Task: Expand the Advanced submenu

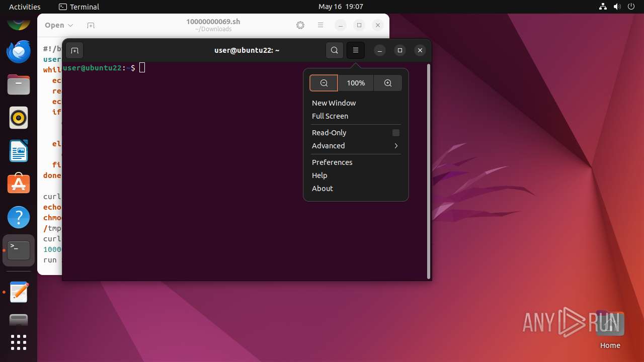Action: click(x=356, y=146)
